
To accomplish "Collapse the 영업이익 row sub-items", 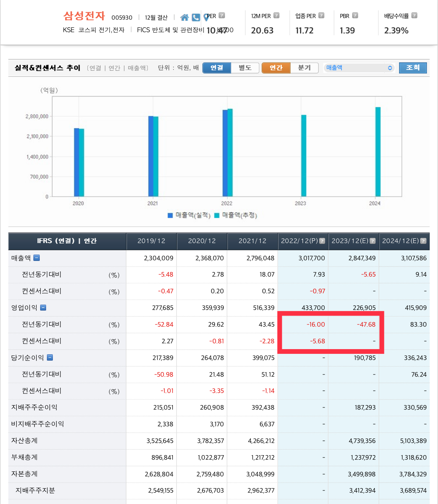I will (x=43, y=307).
